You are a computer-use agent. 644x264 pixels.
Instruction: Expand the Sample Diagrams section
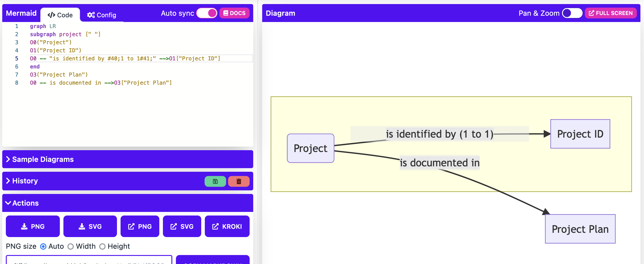[43, 159]
